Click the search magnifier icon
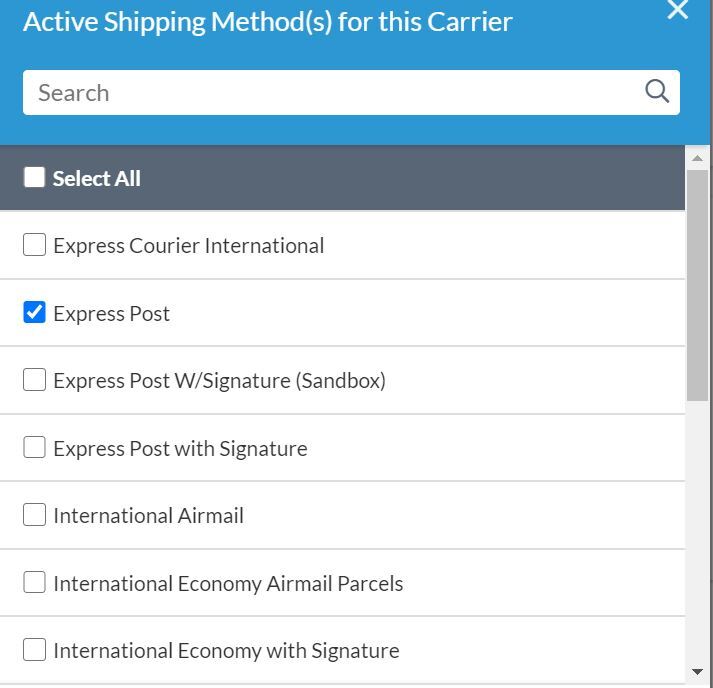 click(x=657, y=92)
